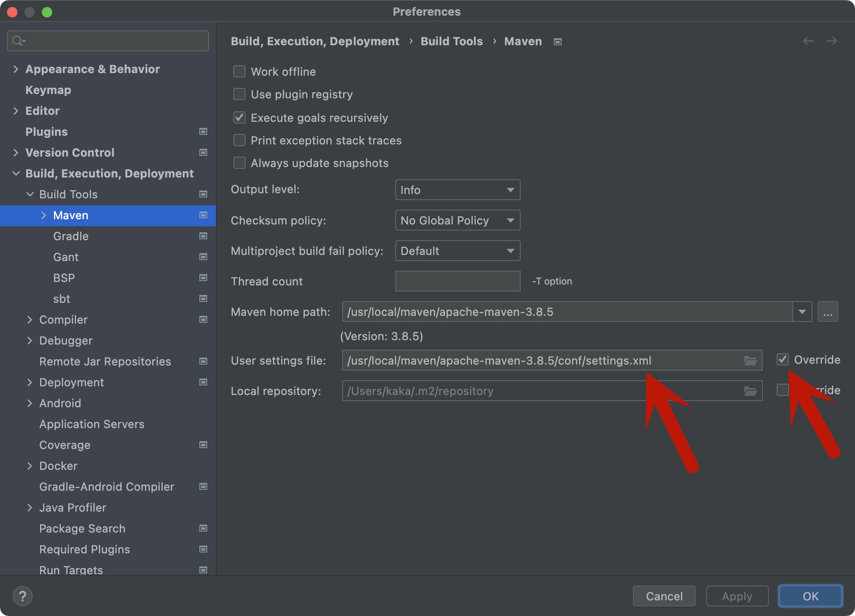This screenshot has width=855, height=616.
Task: Uncheck Override for User settings file
Action: click(x=783, y=359)
